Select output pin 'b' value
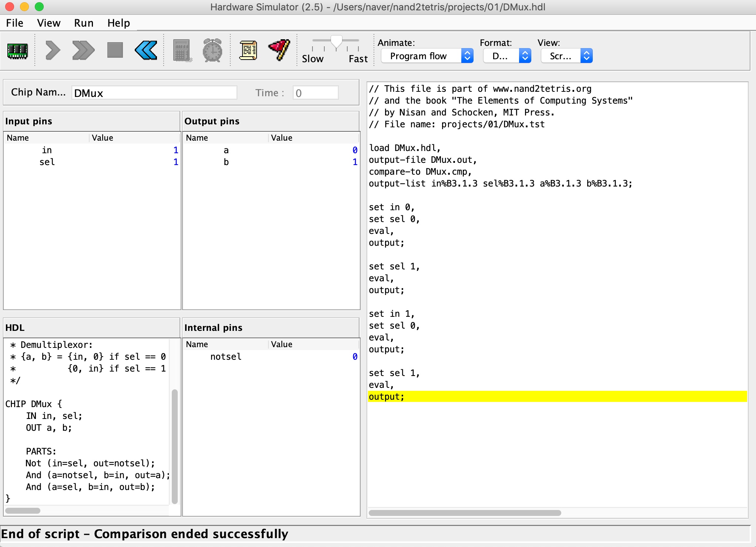This screenshot has height=547, width=756. click(x=355, y=162)
